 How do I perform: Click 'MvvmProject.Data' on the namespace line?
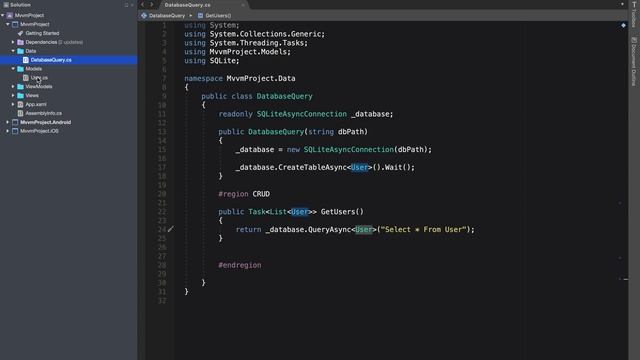point(261,78)
